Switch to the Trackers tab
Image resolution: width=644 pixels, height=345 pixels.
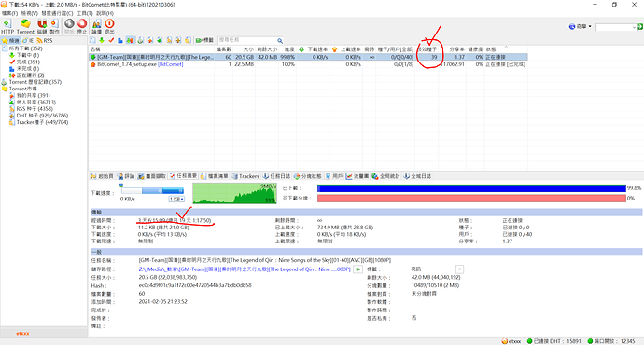(245, 176)
